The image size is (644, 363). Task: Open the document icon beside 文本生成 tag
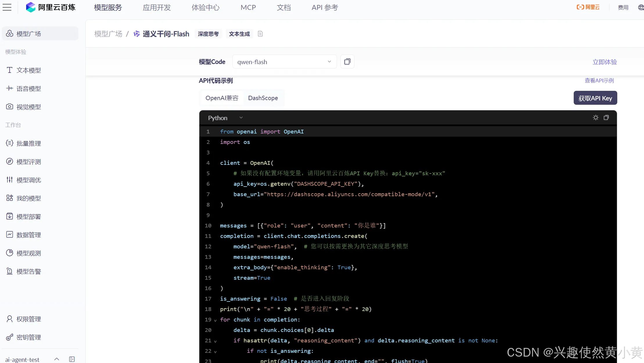coord(260,34)
